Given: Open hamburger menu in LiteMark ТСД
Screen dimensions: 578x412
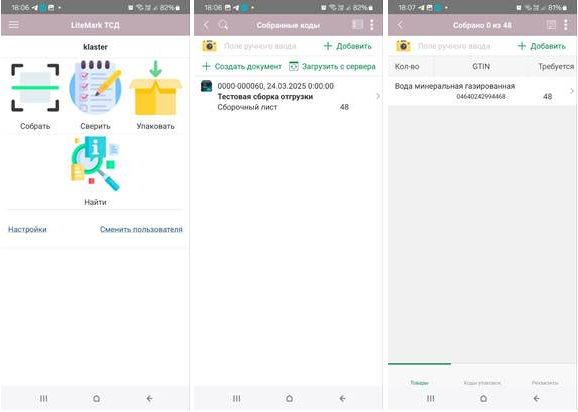Looking at the screenshot, I should [14, 25].
